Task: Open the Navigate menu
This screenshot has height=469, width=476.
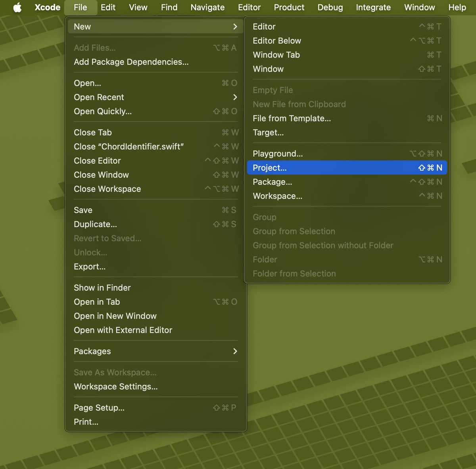Action: [207, 8]
